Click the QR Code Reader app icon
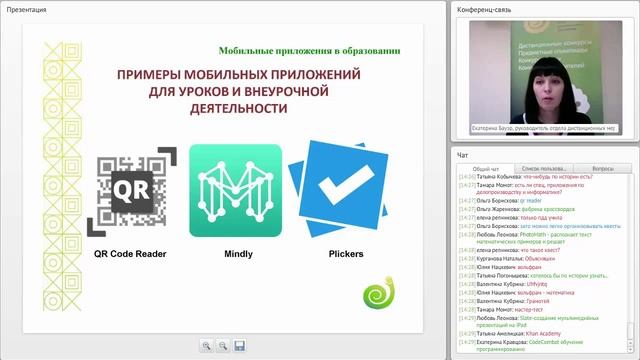Viewport: 640px width, 360px height. 132,192
